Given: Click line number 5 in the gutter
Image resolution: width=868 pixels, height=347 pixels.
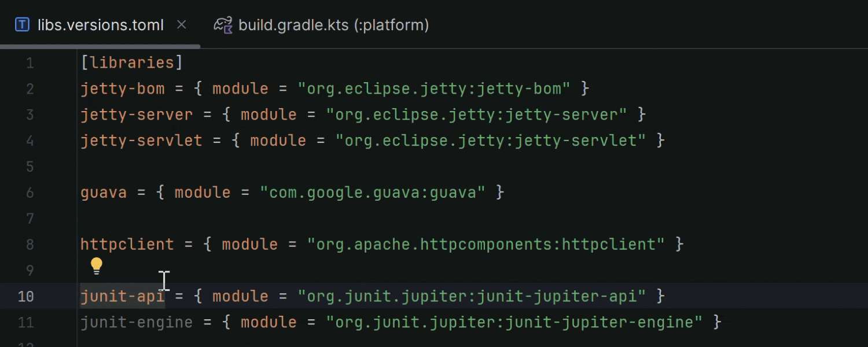Looking at the screenshot, I should pyautogui.click(x=30, y=167).
